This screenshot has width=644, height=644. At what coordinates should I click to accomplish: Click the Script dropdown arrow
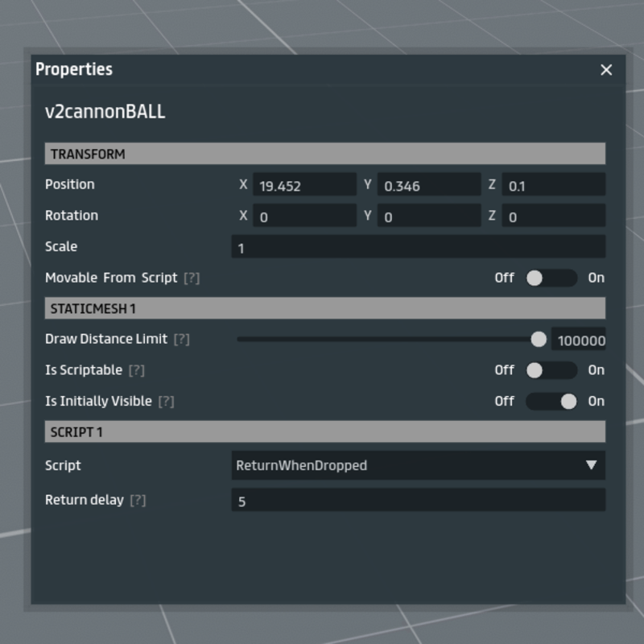pos(591,465)
